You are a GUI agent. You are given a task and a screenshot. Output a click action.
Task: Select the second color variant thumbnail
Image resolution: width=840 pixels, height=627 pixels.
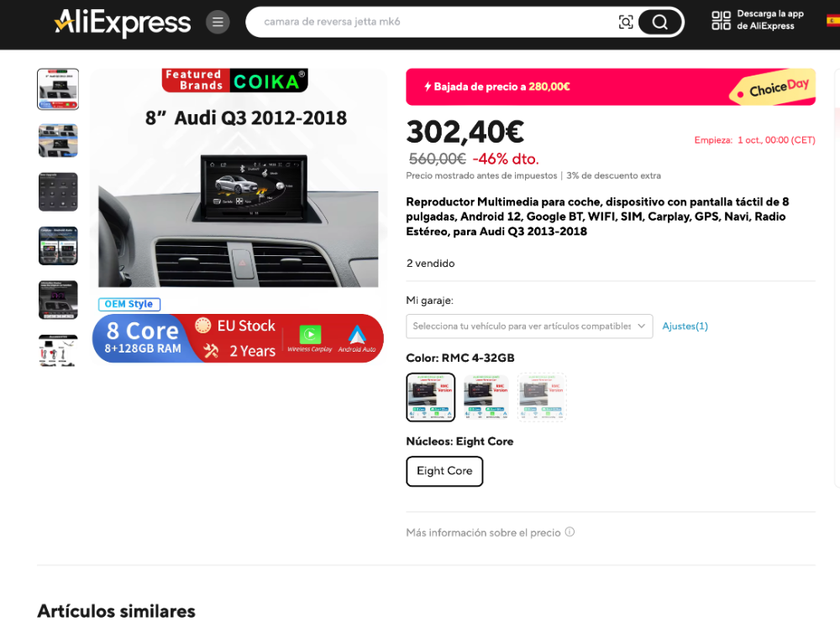[x=486, y=397]
